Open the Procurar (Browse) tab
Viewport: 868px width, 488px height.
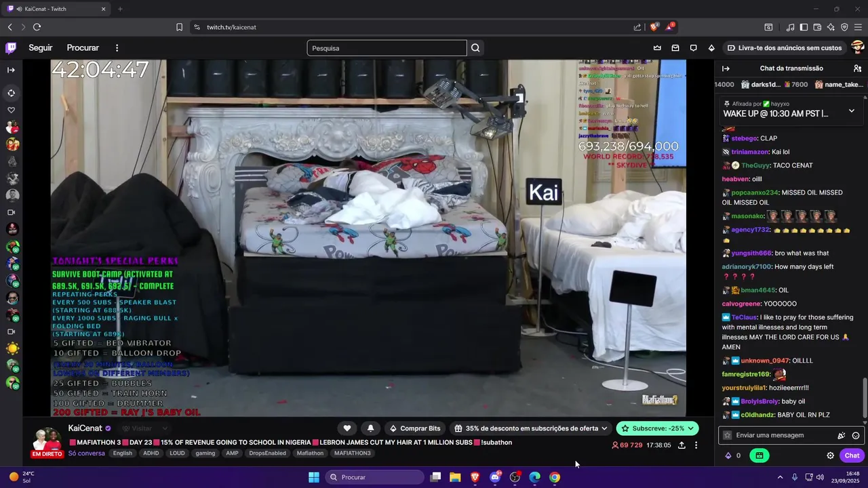83,48
